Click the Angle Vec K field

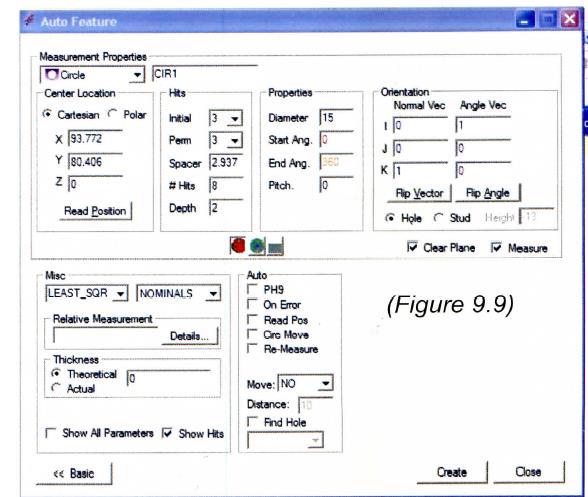tap(483, 170)
